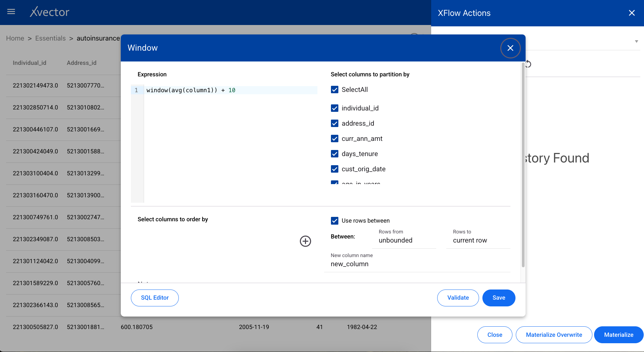Select cell 600.180705
The height and width of the screenshot is (352, 644).
tap(137, 327)
